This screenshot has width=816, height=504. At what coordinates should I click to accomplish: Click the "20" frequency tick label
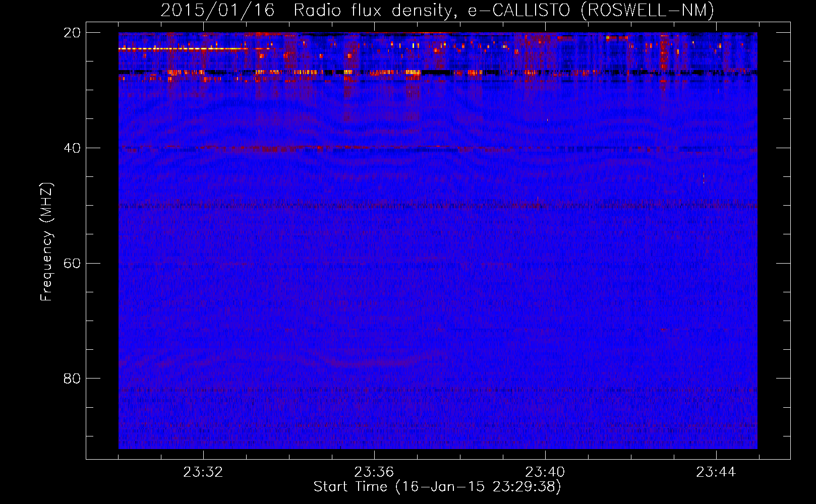pyautogui.click(x=72, y=33)
